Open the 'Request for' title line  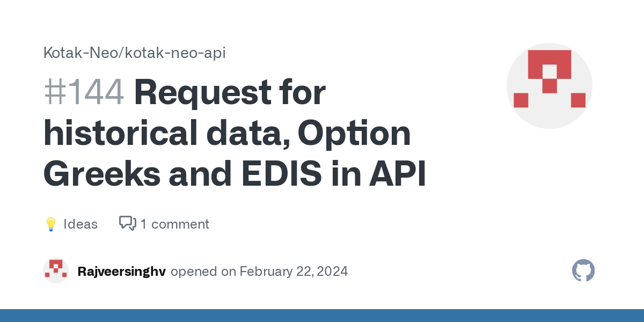pyautogui.click(x=230, y=92)
